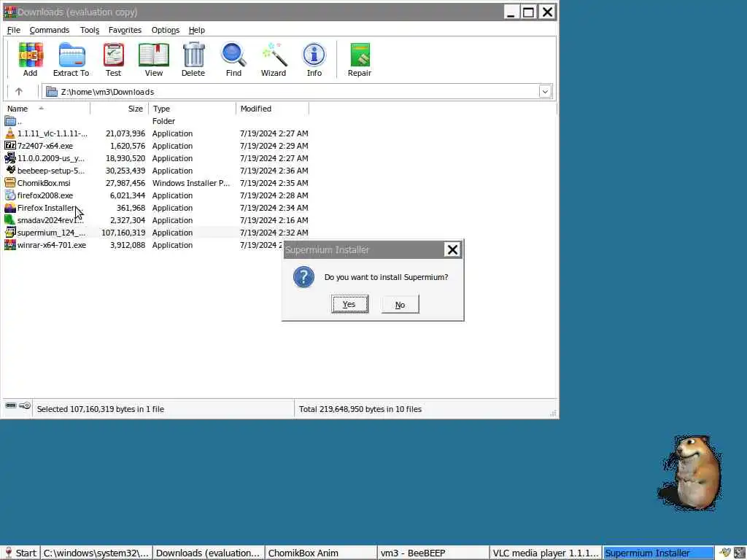Open the Tools menu
Viewport: 747px width, 560px height.
tap(90, 30)
